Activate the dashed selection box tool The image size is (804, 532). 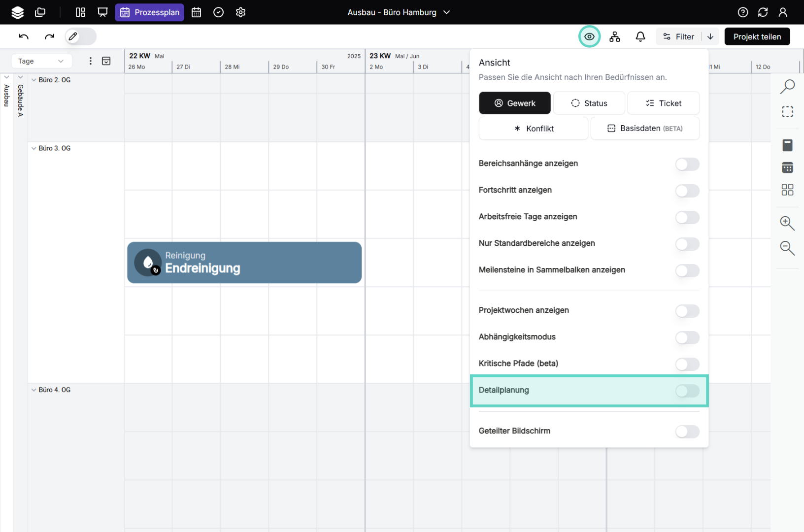tap(787, 112)
